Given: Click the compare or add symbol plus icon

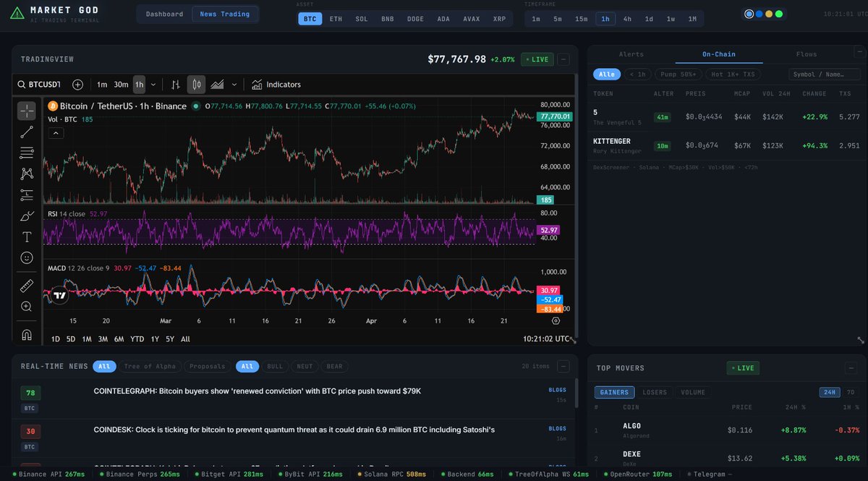Looking at the screenshot, I should coord(77,85).
